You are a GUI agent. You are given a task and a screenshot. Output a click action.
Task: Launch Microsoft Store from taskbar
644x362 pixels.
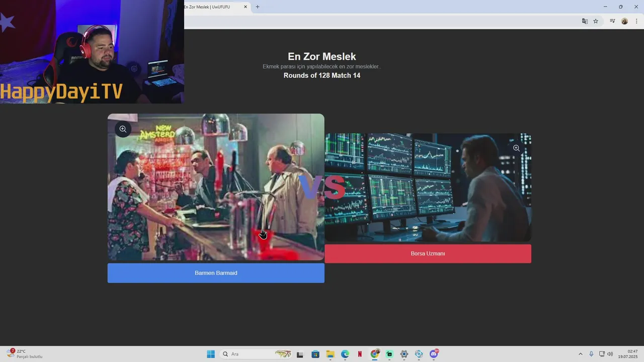coord(315,354)
